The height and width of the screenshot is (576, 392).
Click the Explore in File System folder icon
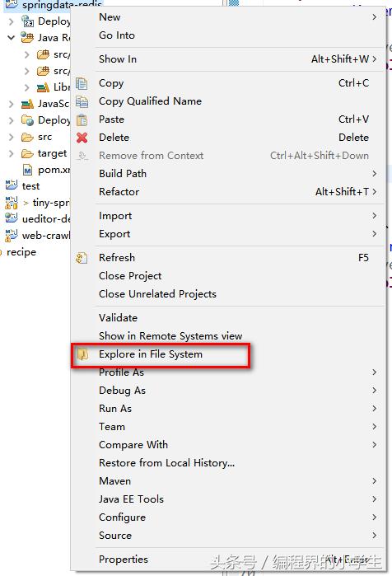pos(82,354)
